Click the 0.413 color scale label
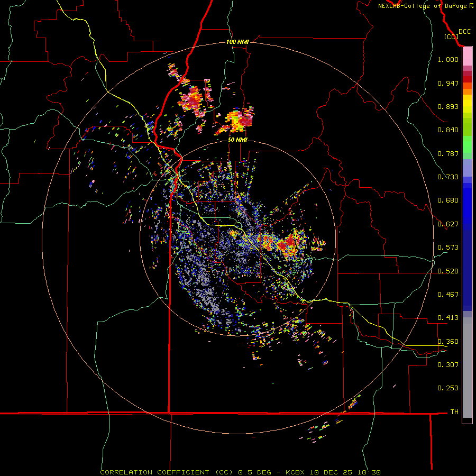476x476 pixels. (x=448, y=318)
